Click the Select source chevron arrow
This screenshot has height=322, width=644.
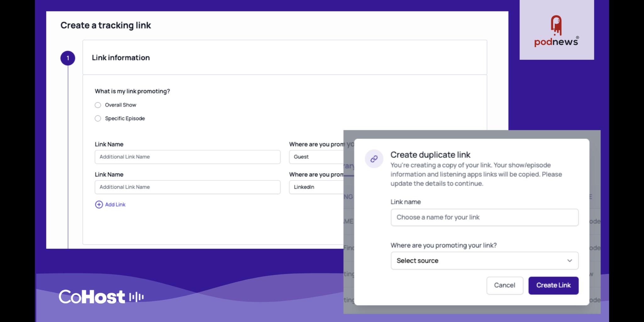[569, 260]
